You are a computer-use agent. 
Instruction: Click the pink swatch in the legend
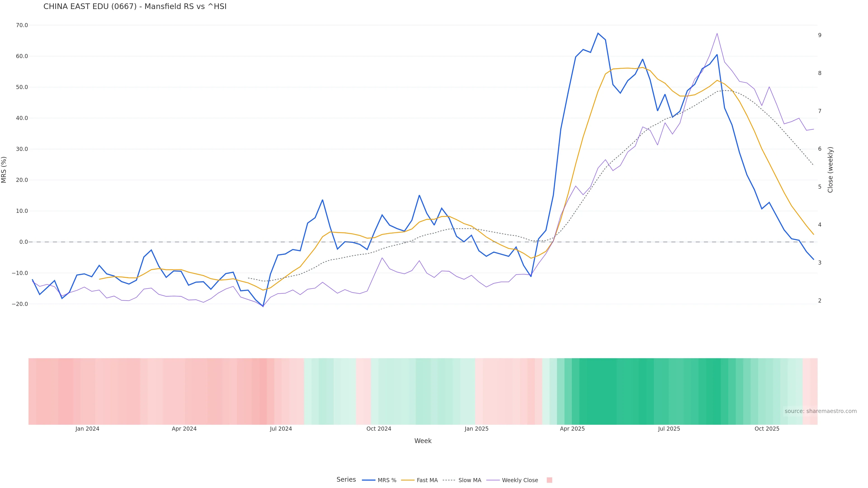[x=549, y=480]
